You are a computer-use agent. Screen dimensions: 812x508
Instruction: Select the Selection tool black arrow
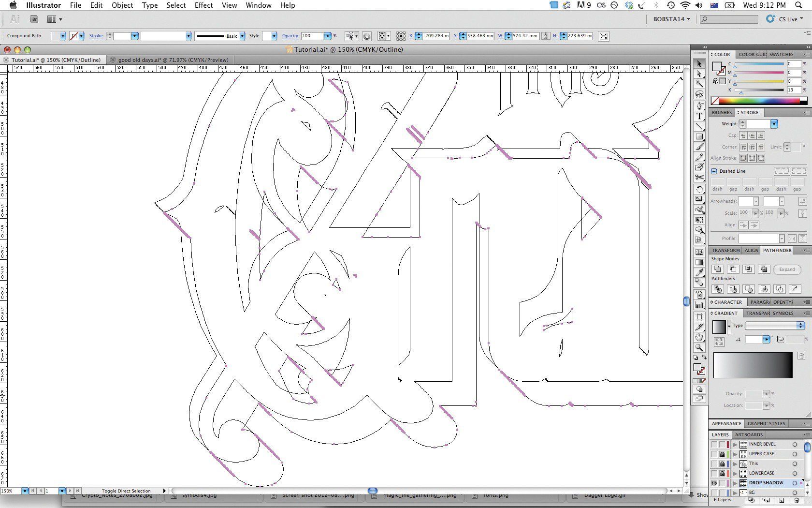pos(699,64)
